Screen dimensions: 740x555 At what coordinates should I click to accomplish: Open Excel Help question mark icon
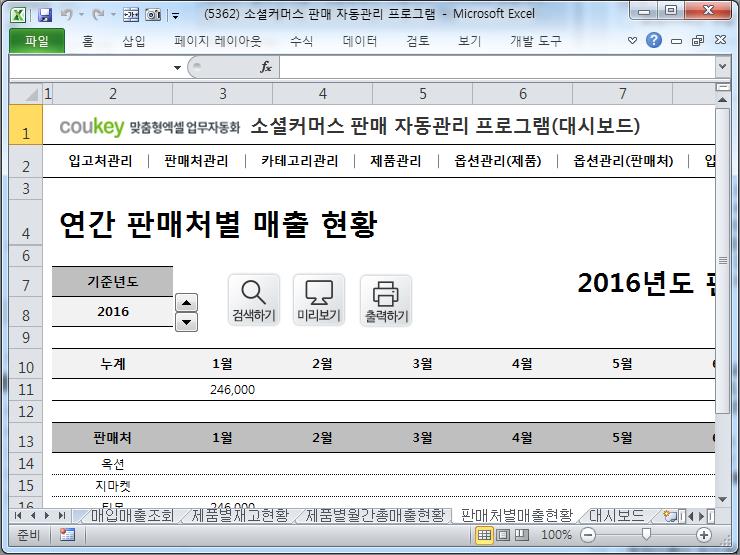[654, 40]
